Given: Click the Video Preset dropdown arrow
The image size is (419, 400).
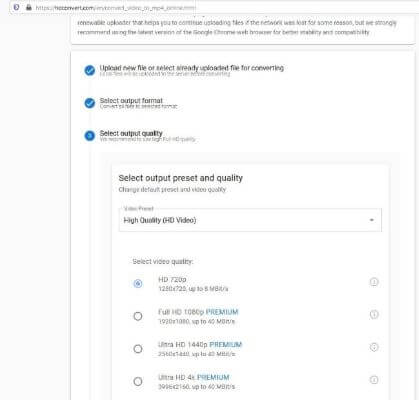Looking at the screenshot, I should (x=372, y=220).
